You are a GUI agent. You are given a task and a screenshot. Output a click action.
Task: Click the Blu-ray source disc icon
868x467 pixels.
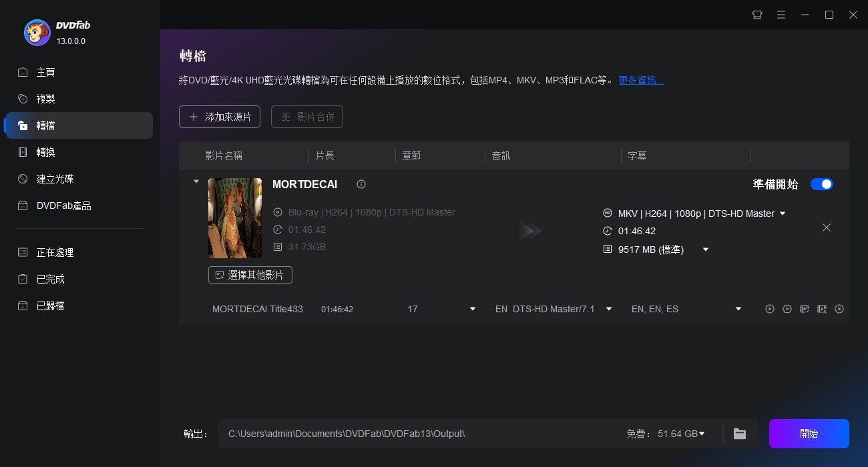[x=278, y=212]
